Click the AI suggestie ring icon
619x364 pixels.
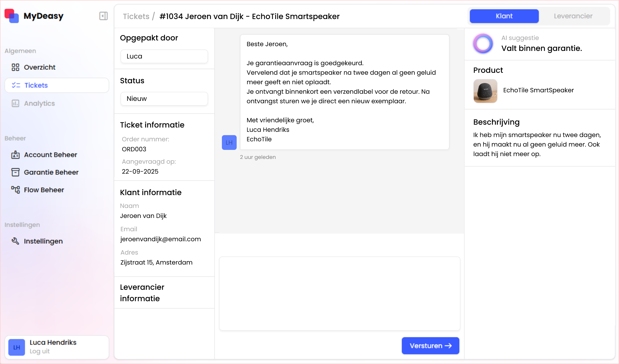(483, 44)
